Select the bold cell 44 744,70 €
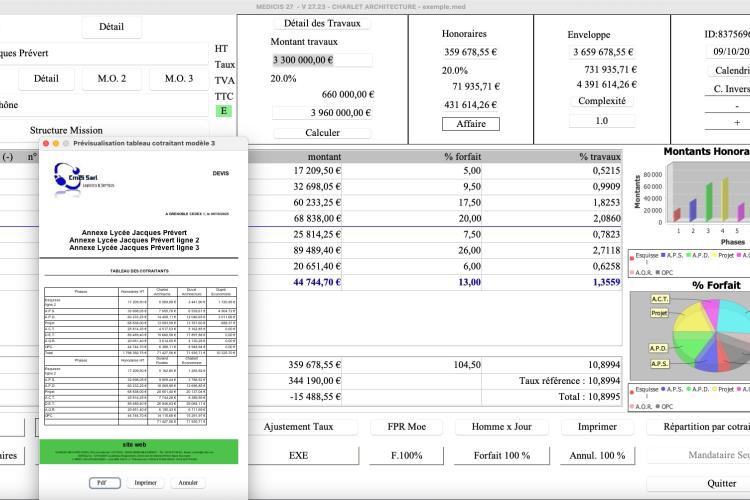Viewport: 750px width, 500px height. point(295,282)
